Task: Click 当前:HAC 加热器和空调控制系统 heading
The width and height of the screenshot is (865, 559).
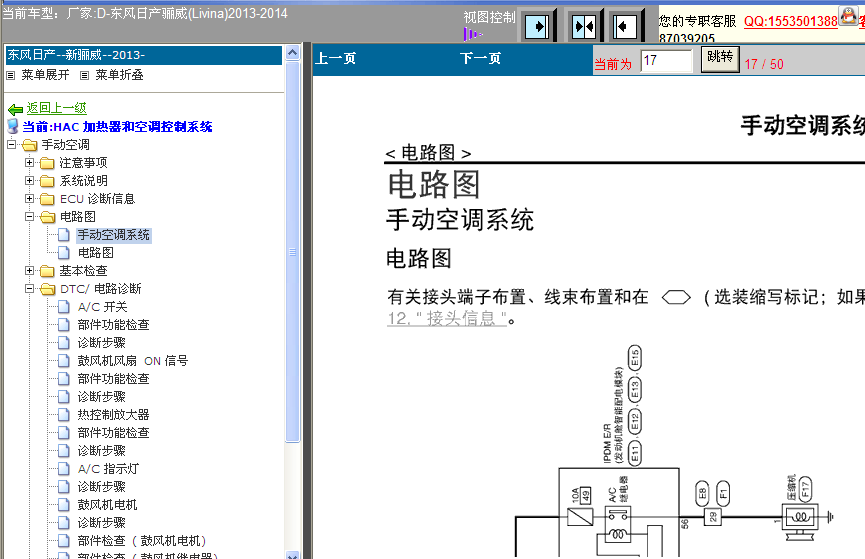Action: point(118,127)
